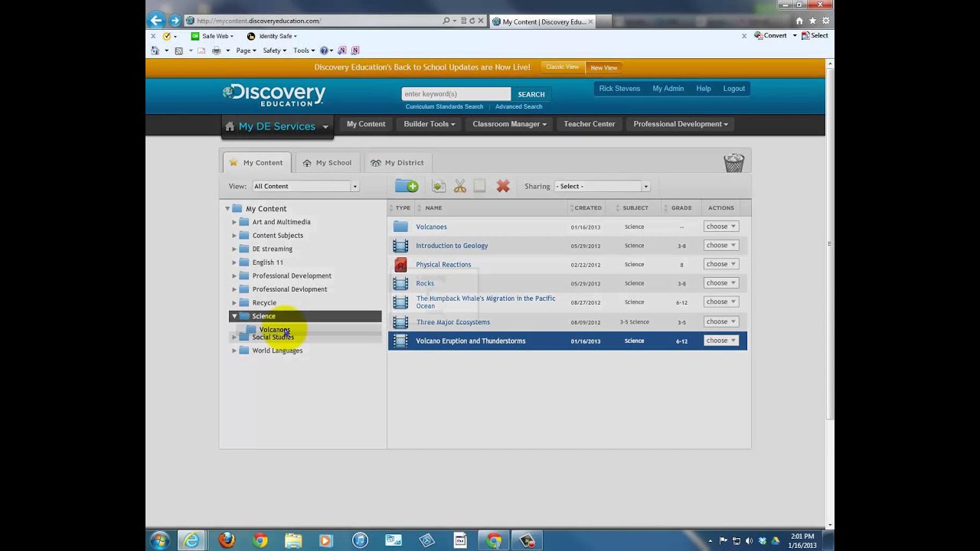Collapse the Science folder arrow

click(234, 316)
